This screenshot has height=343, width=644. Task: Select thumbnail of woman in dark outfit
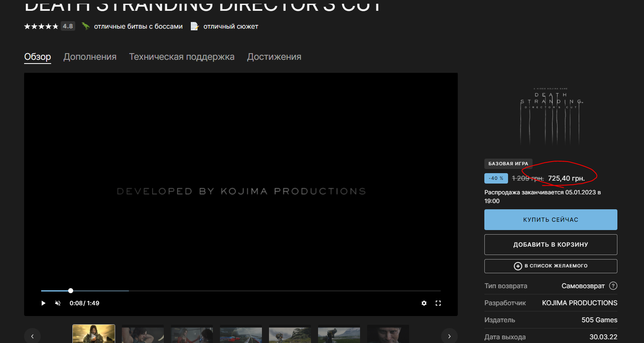(143, 334)
